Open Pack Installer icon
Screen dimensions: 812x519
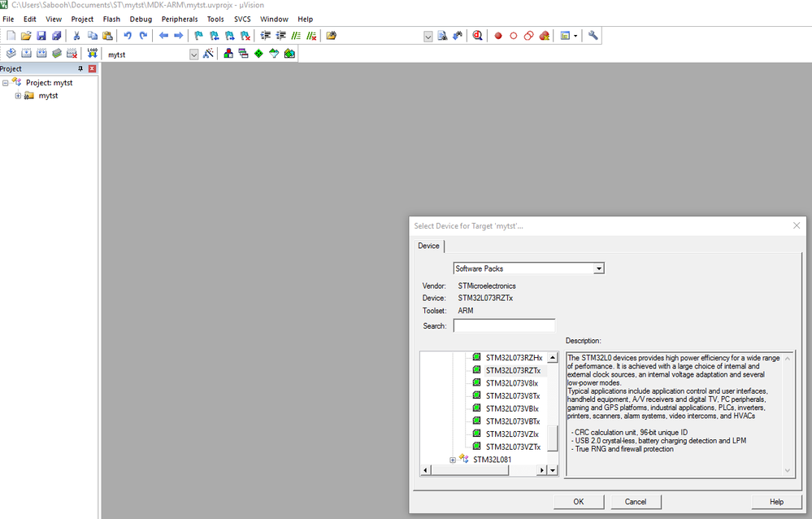(x=289, y=54)
